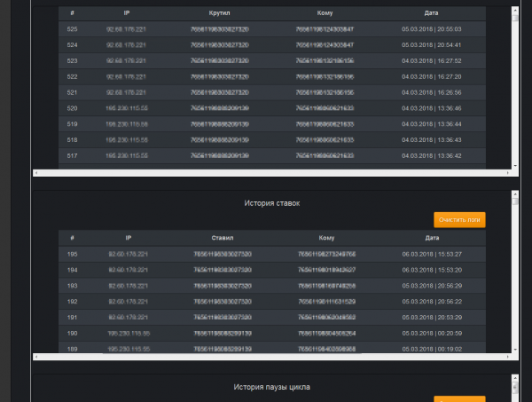Click the orange 'Очистить логи' button in История ставок
The width and height of the screenshot is (532, 402).
click(x=459, y=219)
